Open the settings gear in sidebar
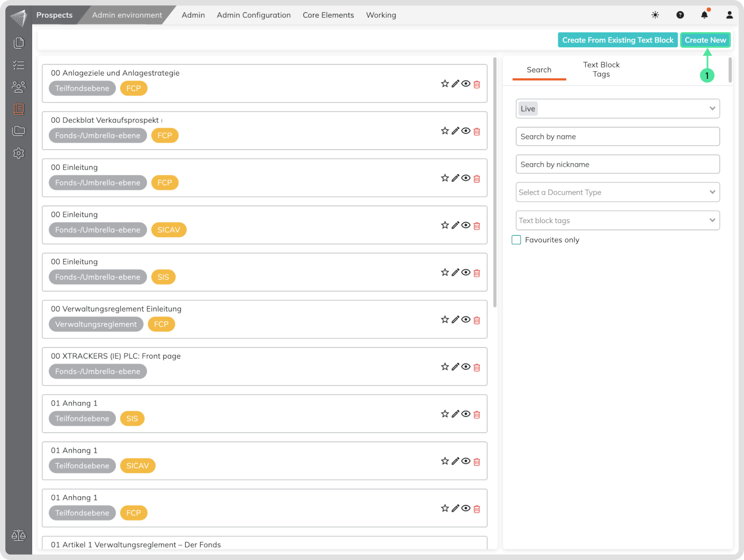Viewport: 744px width, 560px height. tap(19, 153)
